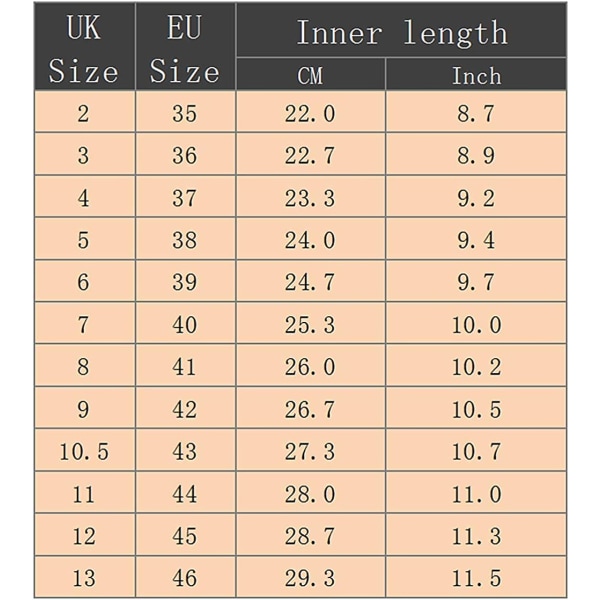Click the 10.5 inch value
Screen dimensions: 600x600
coord(476,408)
